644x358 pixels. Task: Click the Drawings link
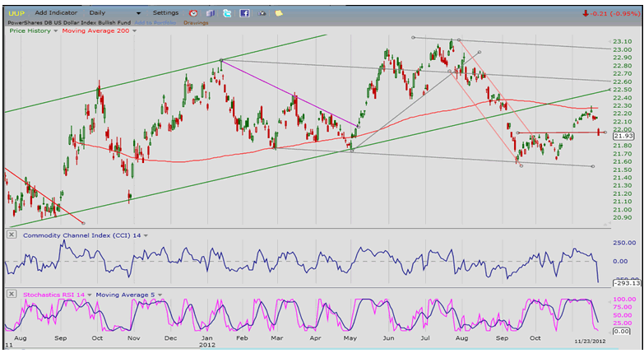pos(196,22)
